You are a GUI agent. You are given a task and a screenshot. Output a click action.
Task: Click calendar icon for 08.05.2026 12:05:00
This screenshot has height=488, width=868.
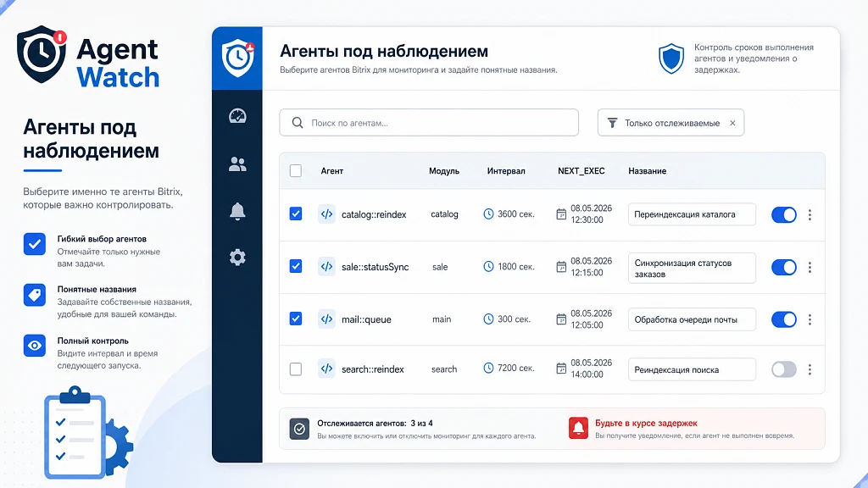[x=561, y=319]
